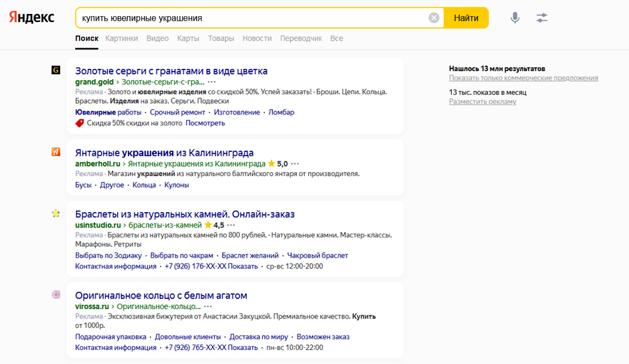Click Показать только коммерческие предложения
629x364 pixels.
coord(523,78)
